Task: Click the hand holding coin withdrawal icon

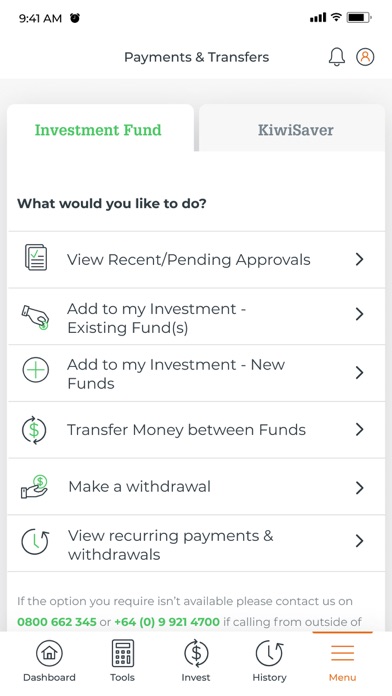Action: tap(35, 486)
